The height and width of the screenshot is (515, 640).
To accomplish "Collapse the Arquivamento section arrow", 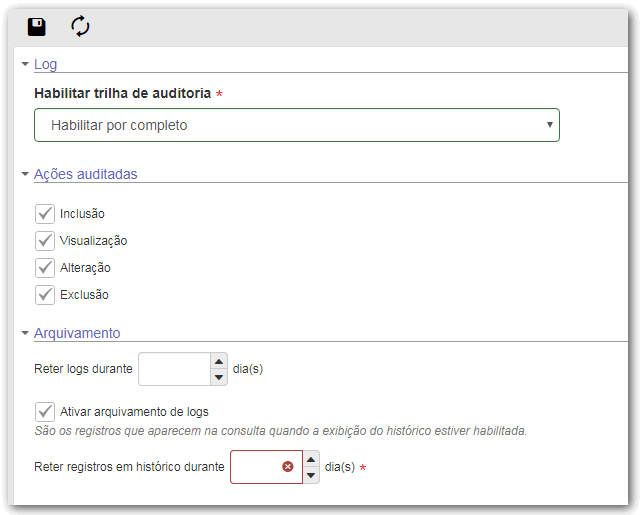I will tap(25, 333).
